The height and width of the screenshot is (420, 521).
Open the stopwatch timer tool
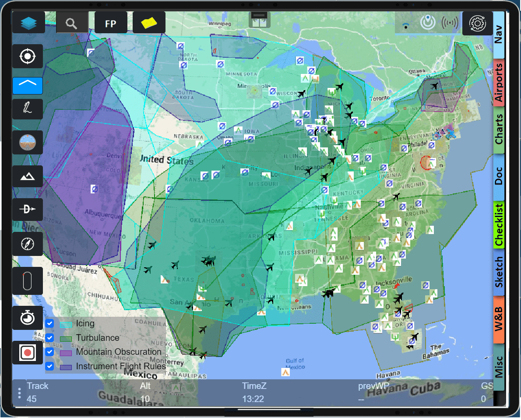point(28,318)
